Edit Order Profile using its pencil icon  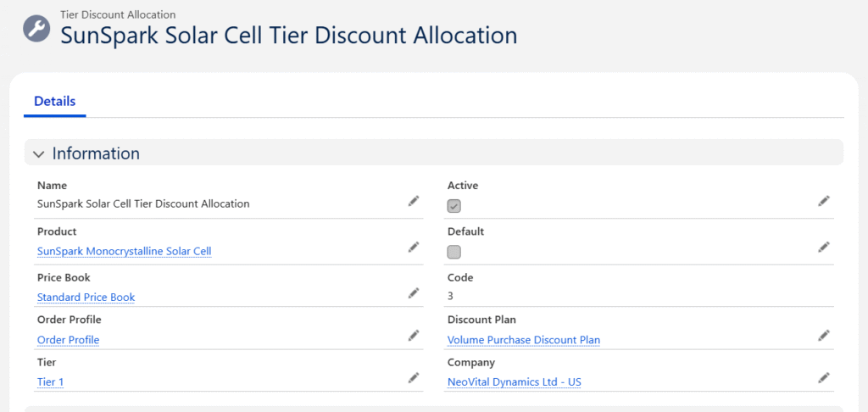coord(414,336)
